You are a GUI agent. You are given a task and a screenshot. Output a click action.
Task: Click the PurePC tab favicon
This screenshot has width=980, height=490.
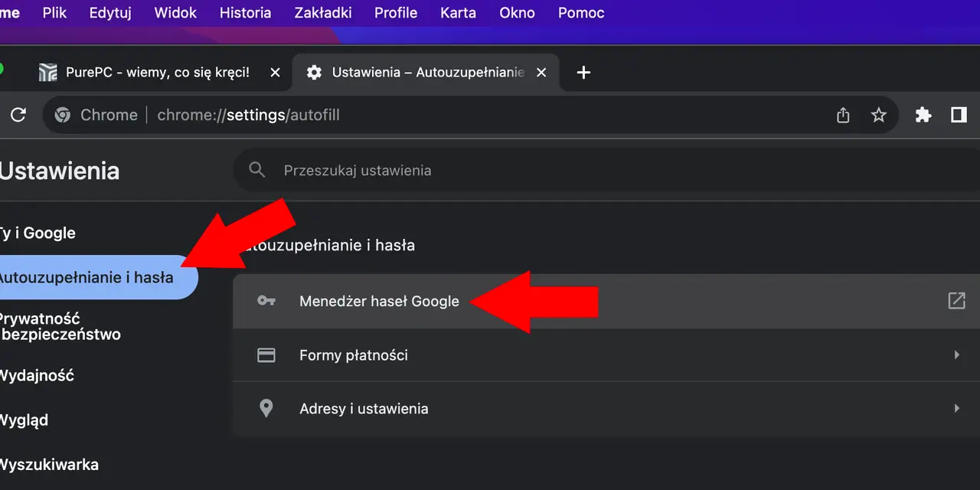click(47, 73)
